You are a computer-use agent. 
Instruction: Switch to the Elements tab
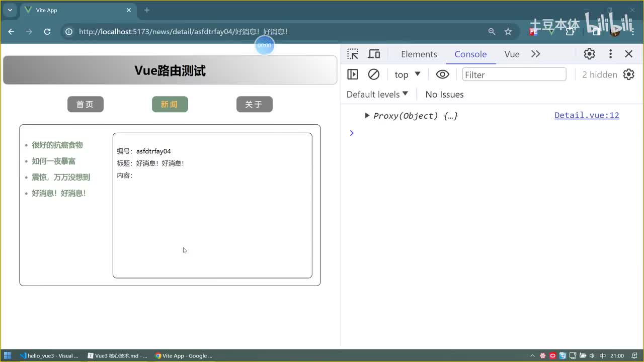pos(419,54)
